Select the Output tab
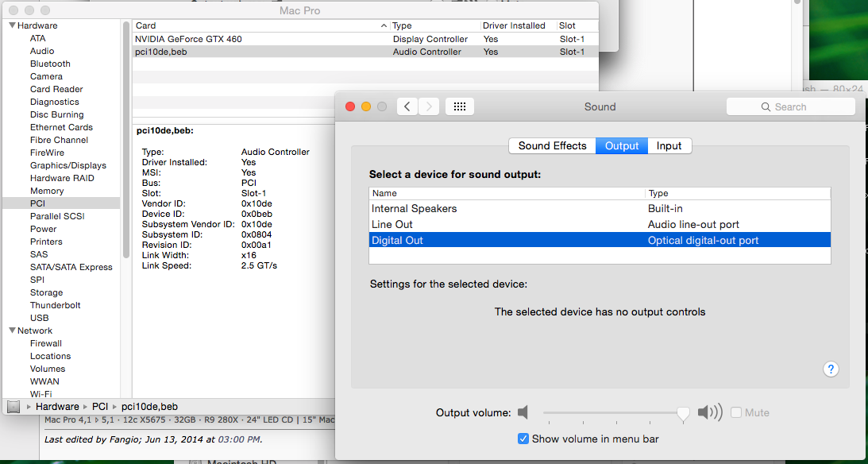 [622, 146]
